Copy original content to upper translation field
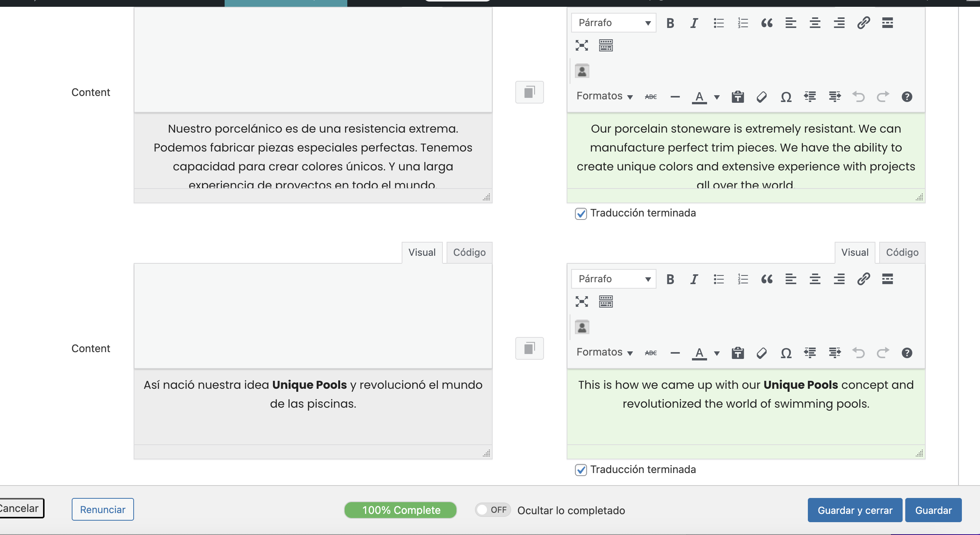The height and width of the screenshot is (535, 980). pyautogui.click(x=529, y=92)
